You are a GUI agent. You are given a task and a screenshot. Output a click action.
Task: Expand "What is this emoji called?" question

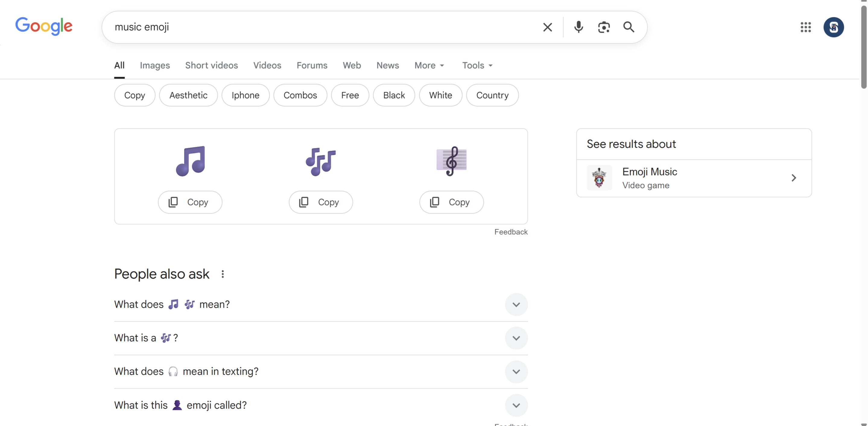tap(516, 405)
